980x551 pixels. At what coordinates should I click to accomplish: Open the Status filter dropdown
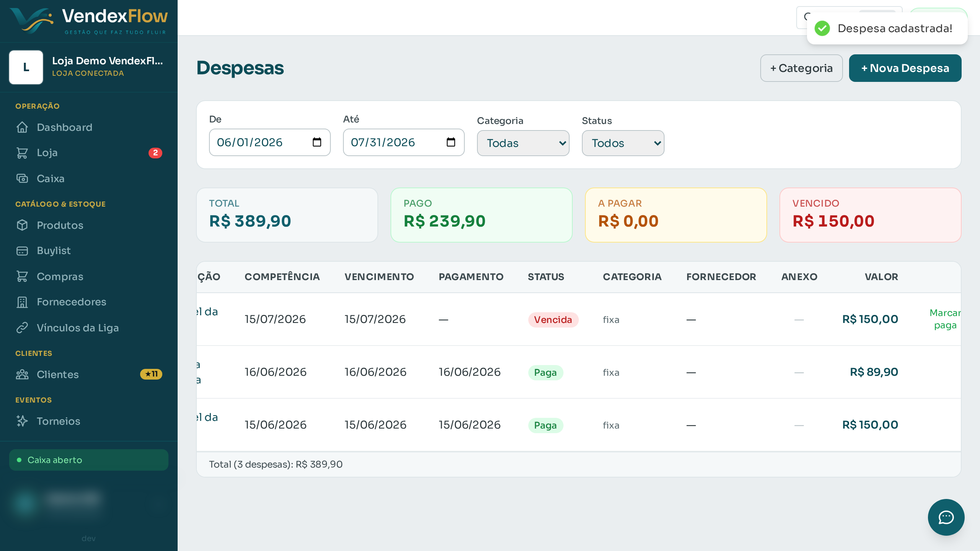pos(623,143)
